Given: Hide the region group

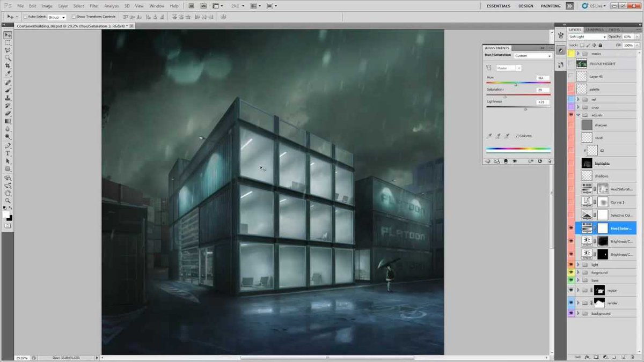Looking at the screenshot, I should point(571,290).
